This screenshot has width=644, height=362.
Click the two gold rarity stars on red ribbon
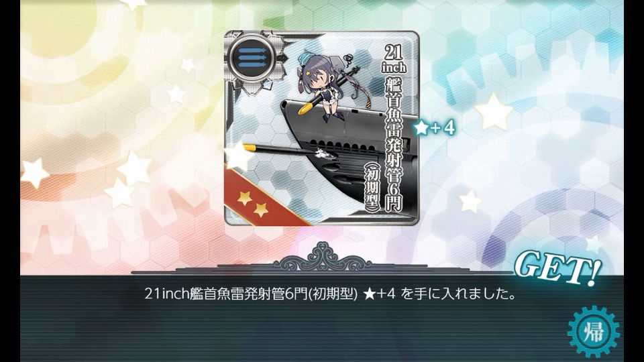coord(253,204)
